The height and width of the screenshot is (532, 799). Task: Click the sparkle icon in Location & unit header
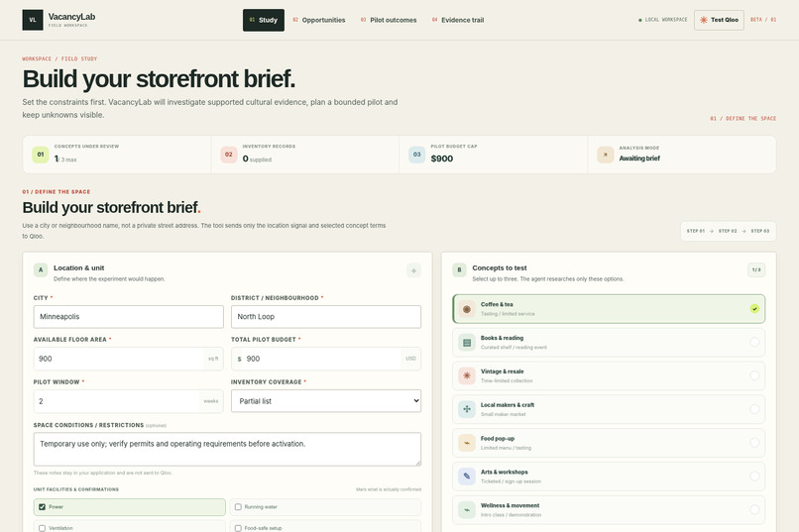413,270
